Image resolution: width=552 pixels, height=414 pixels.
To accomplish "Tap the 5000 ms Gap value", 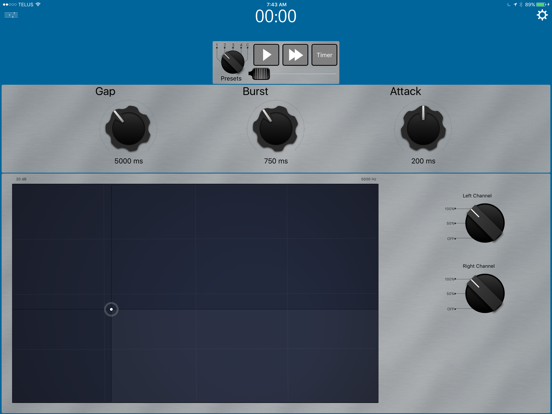I will (x=128, y=161).
